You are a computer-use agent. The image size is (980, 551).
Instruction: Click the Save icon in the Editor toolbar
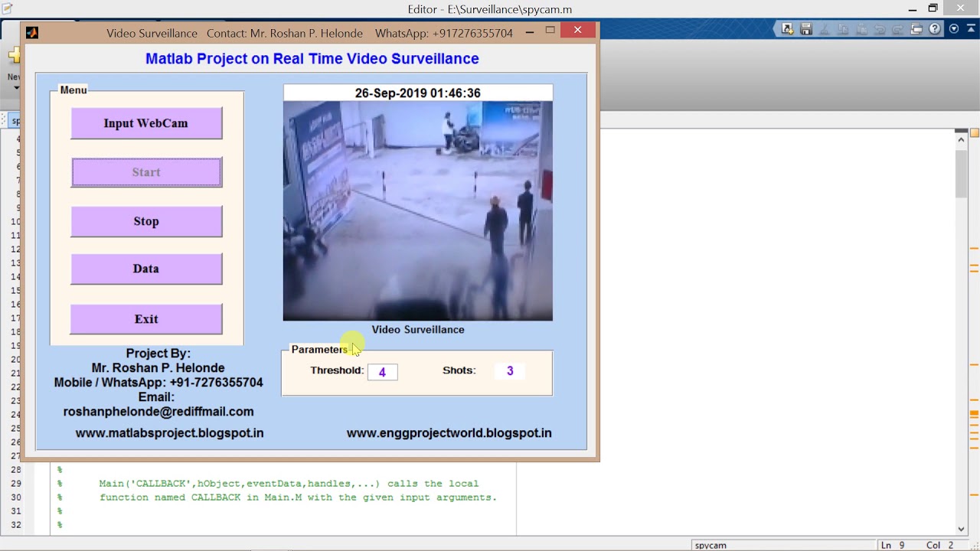[806, 29]
